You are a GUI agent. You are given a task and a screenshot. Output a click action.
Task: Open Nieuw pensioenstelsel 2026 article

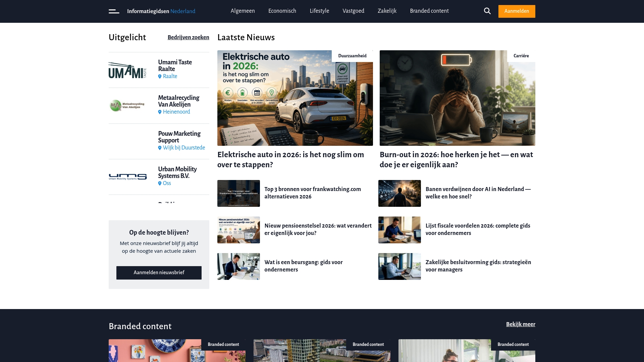[318, 229]
